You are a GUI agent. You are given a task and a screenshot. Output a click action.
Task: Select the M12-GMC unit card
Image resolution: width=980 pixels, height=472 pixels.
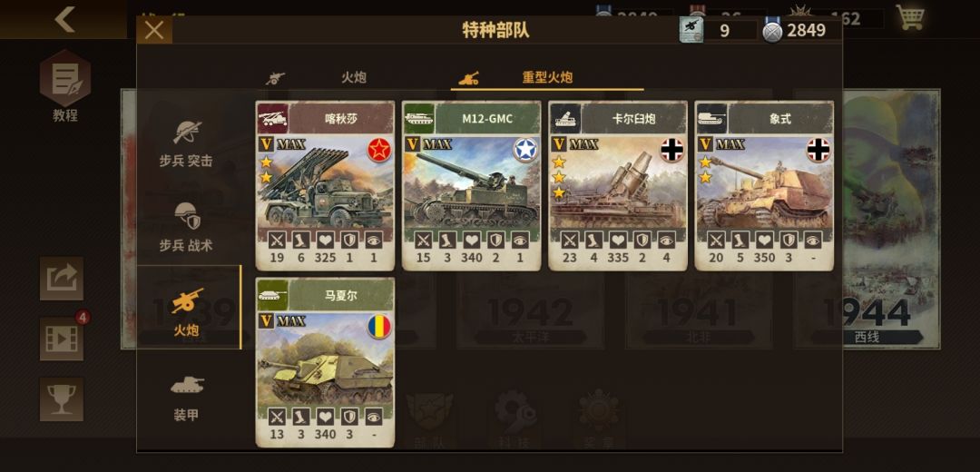coord(471,186)
